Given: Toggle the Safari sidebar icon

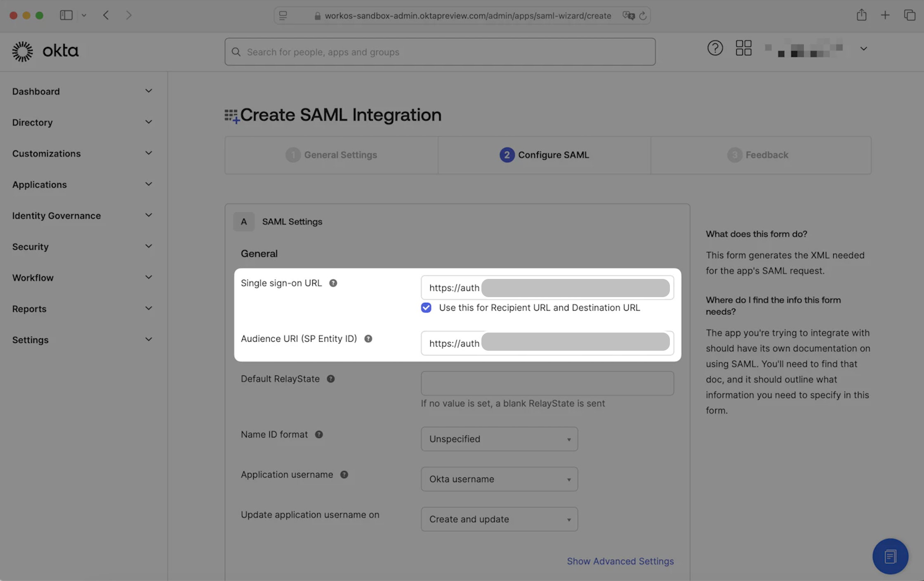Looking at the screenshot, I should coord(66,15).
